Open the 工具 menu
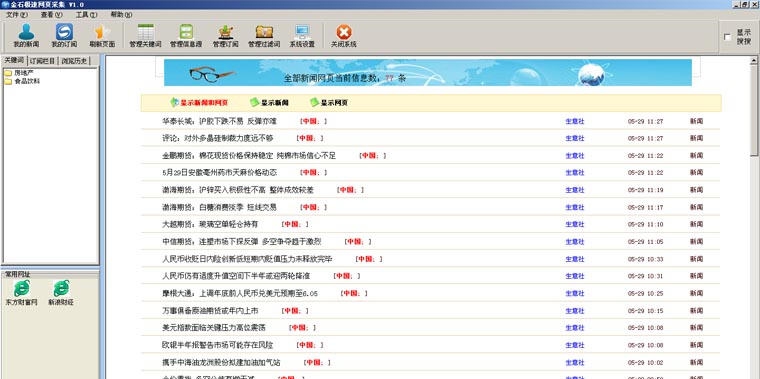Viewport: 760px width, 379px height. click(86, 15)
